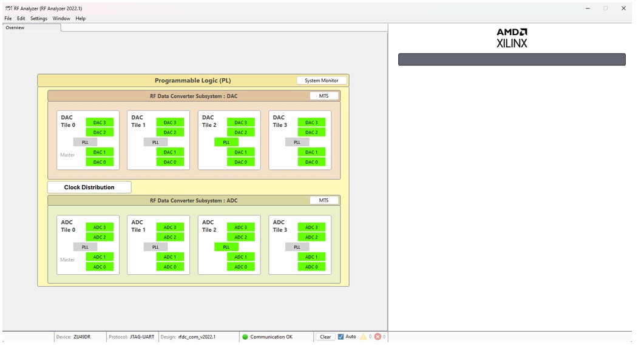This screenshot has width=644, height=347.
Task: Select ADC 2 in ADC Tile 2
Action: [x=241, y=237]
